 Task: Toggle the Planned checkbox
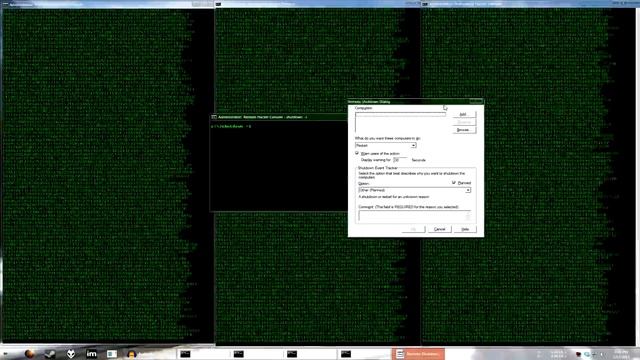(x=454, y=182)
